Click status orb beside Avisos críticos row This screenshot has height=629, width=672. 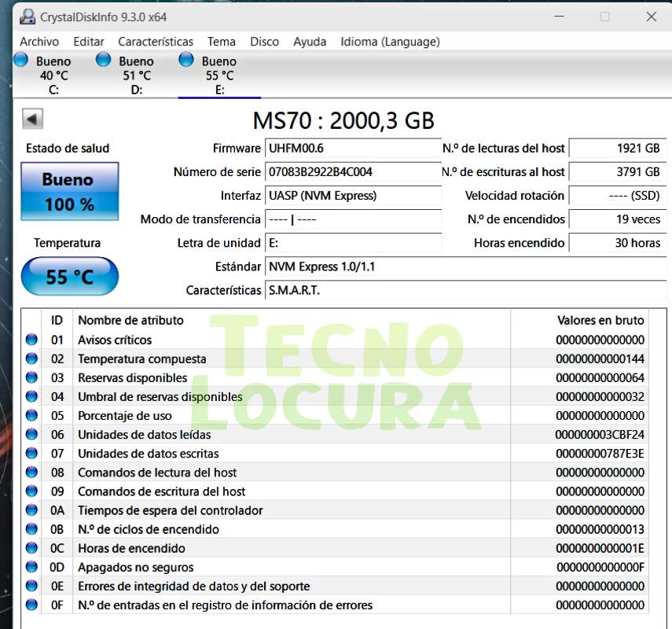click(x=31, y=340)
